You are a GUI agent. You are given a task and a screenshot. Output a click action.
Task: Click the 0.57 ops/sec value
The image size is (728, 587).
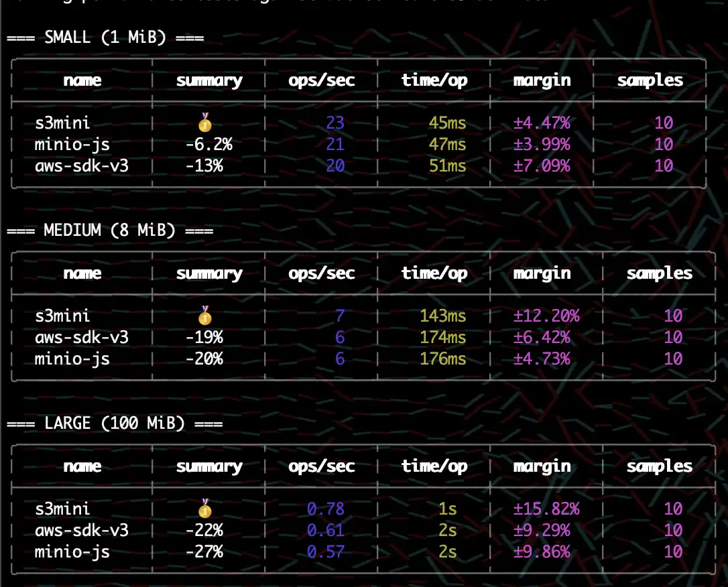coord(326,551)
